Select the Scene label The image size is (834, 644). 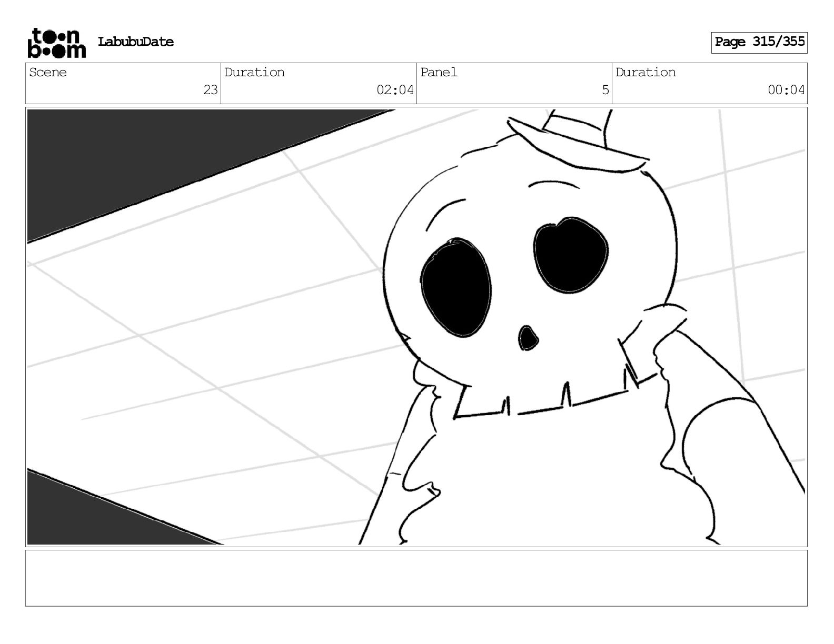48,73
